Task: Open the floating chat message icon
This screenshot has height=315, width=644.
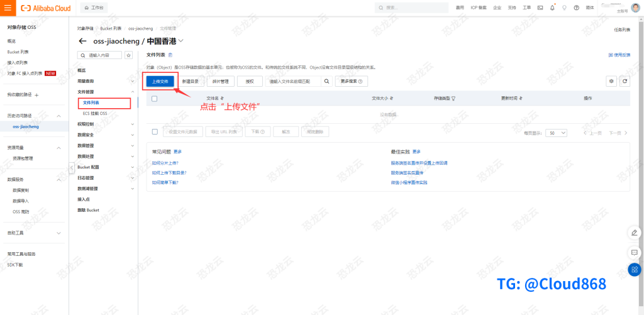Action: click(x=634, y=252)
